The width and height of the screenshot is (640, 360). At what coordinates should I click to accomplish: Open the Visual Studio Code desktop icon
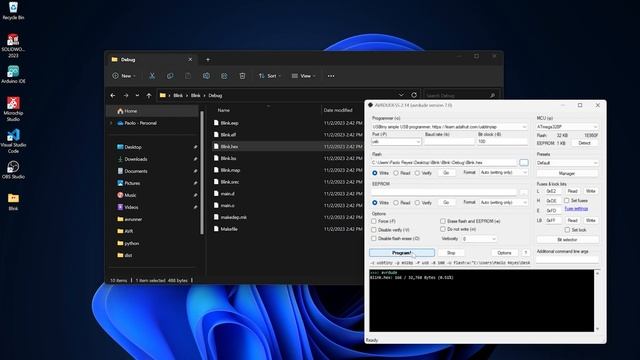[13, 140]
